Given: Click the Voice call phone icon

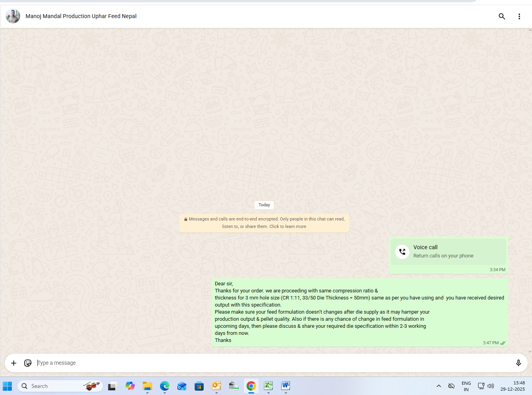Looking at the screenshot, I should point(402,252).
